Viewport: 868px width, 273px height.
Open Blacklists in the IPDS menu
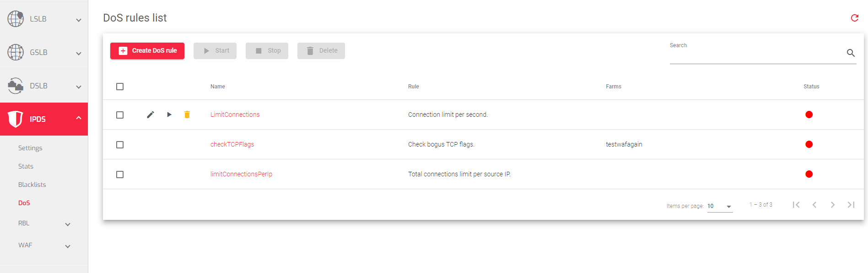tap(32, 185)
